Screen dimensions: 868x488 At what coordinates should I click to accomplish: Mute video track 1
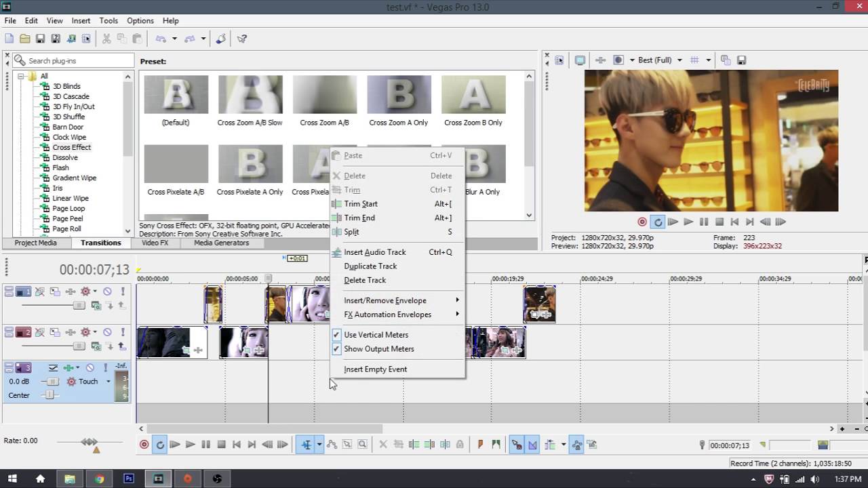click(107, 291)
